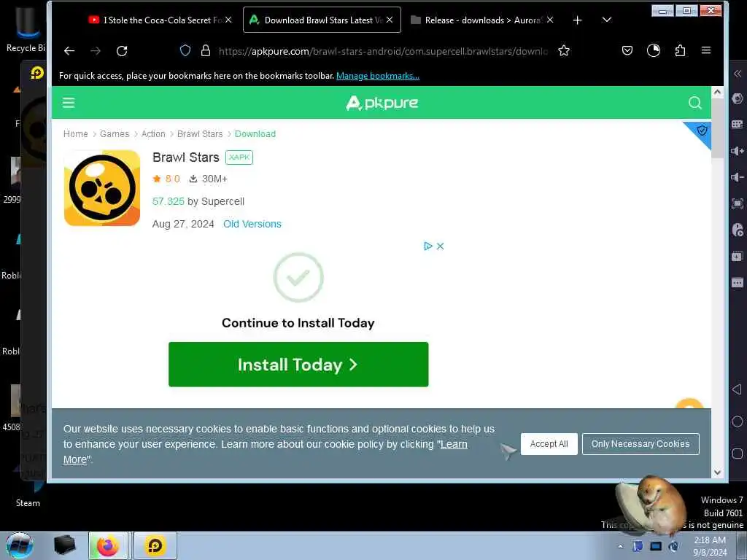Click the APKPure search magnifier icon
Screen dimensions: 747x560
[695, 102]
